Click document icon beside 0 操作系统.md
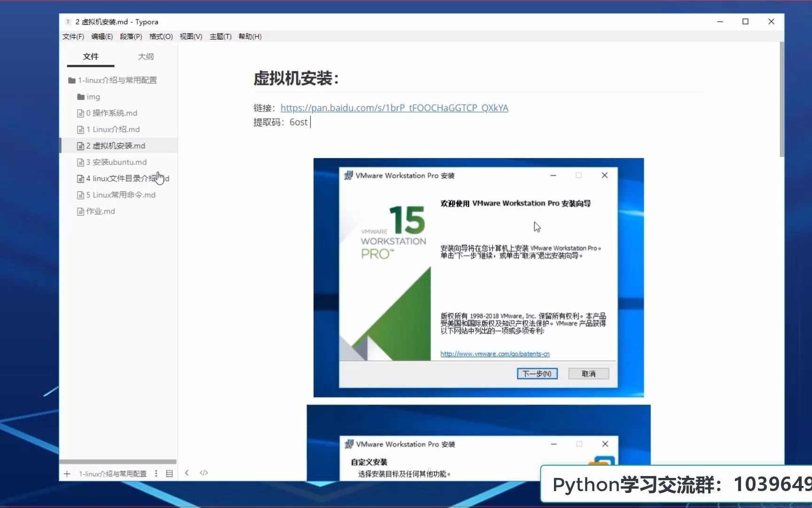812x508 pixels. pyautogui.click(x=80, y=113)
